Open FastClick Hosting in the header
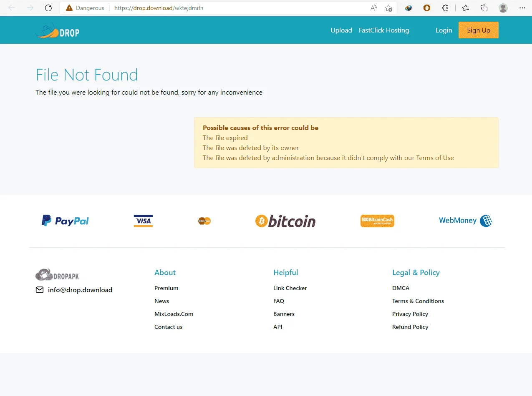The width and height of the screenshot is (532, 396). pos(384,30)
